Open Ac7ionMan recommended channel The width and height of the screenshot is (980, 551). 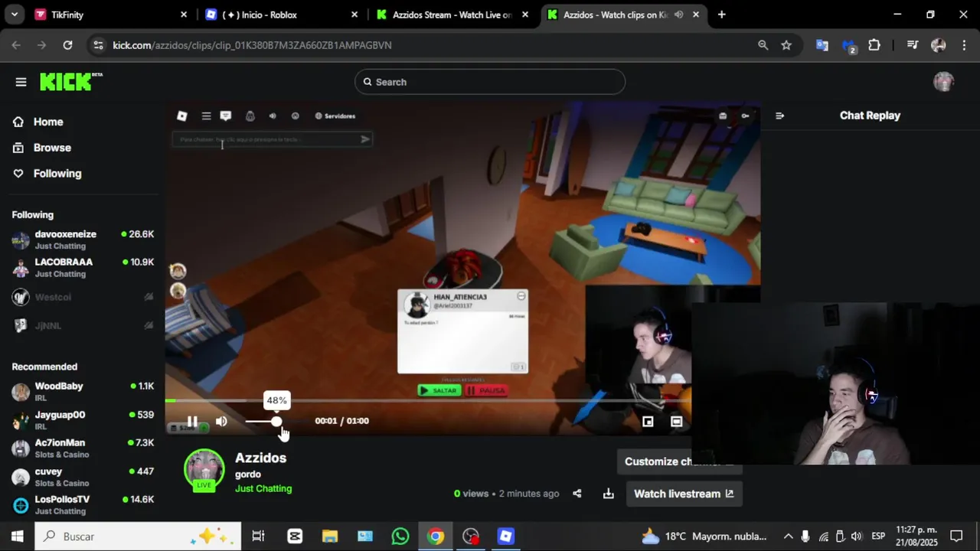click(x=83, y=448)
